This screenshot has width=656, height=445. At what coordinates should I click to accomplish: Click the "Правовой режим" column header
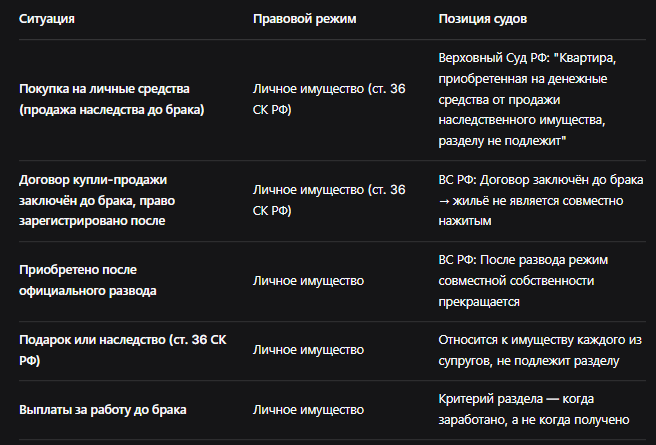coord(305,19)
